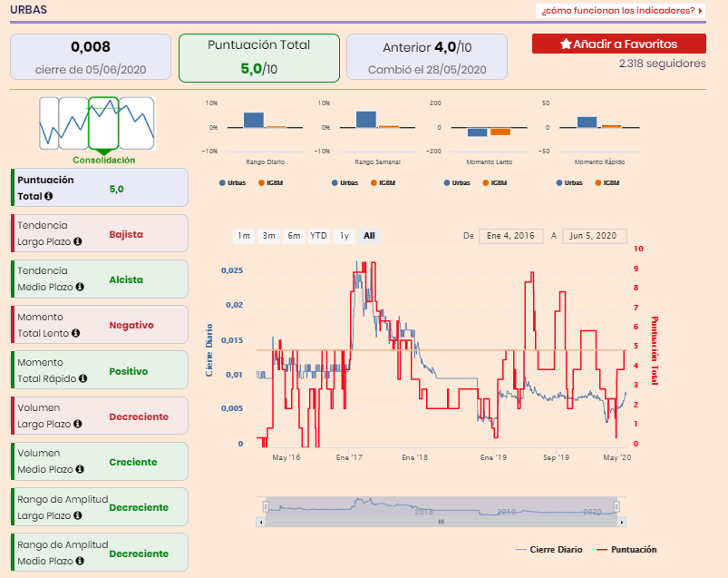728x578 pixels.
Task: Click info icon next to Puntuación Total
Action: [x=48, y=197]
